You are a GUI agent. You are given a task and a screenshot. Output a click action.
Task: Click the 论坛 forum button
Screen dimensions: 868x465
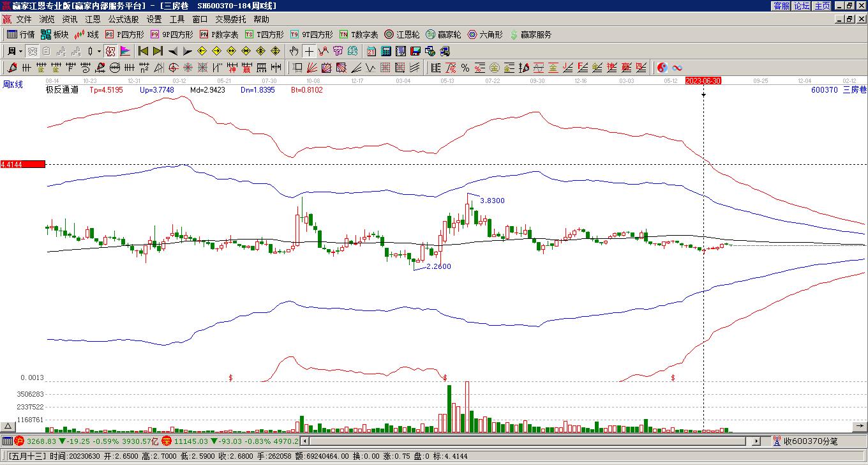tap(802, 6)
